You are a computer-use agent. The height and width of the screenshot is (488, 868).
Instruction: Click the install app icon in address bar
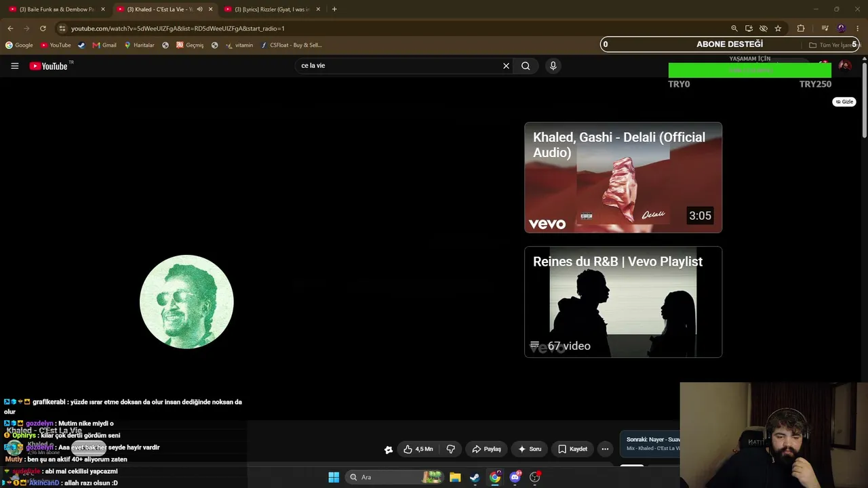click(x=749, y=28)
